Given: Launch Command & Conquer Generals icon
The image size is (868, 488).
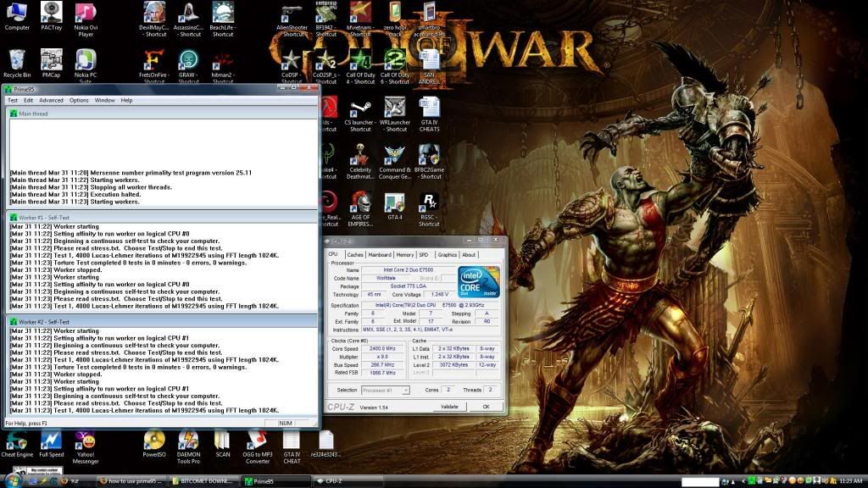Looking at the screenshot, I should click(395, 162).
